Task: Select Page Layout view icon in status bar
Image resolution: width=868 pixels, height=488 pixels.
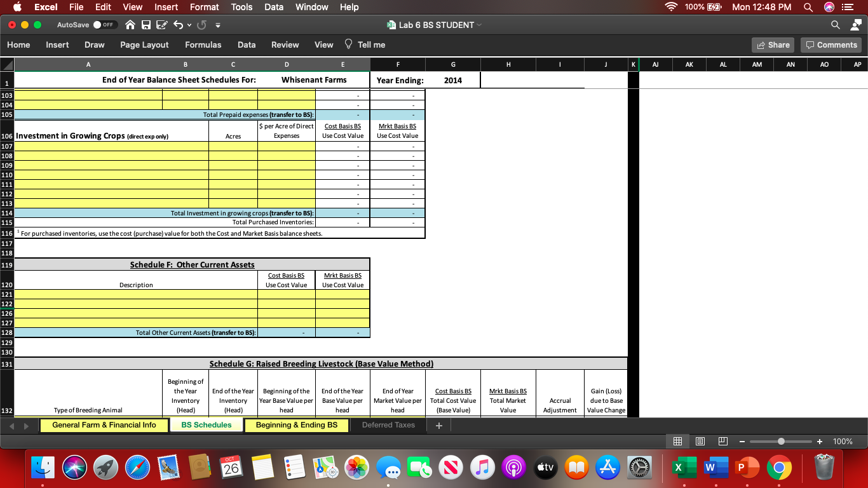Action: pyautogui.click(x=700, y=441)
